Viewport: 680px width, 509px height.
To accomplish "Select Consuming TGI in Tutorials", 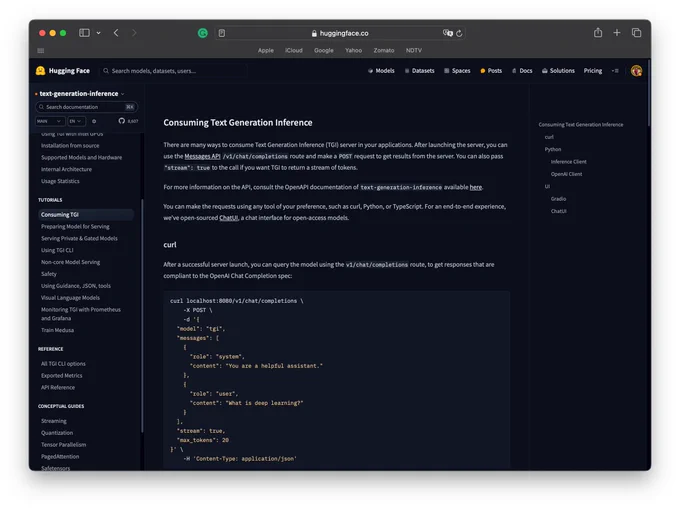I will 86,215.
